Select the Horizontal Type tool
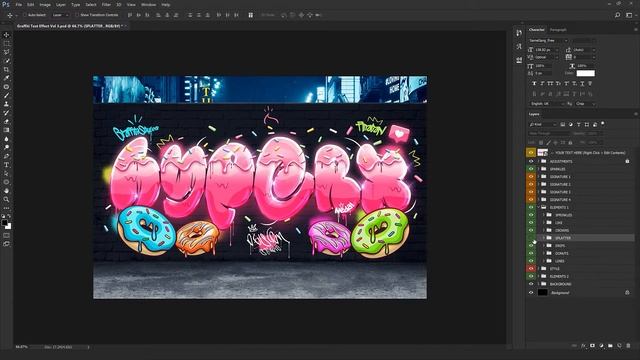The height and width of the screenshot is (360, 640). (6, 165)
